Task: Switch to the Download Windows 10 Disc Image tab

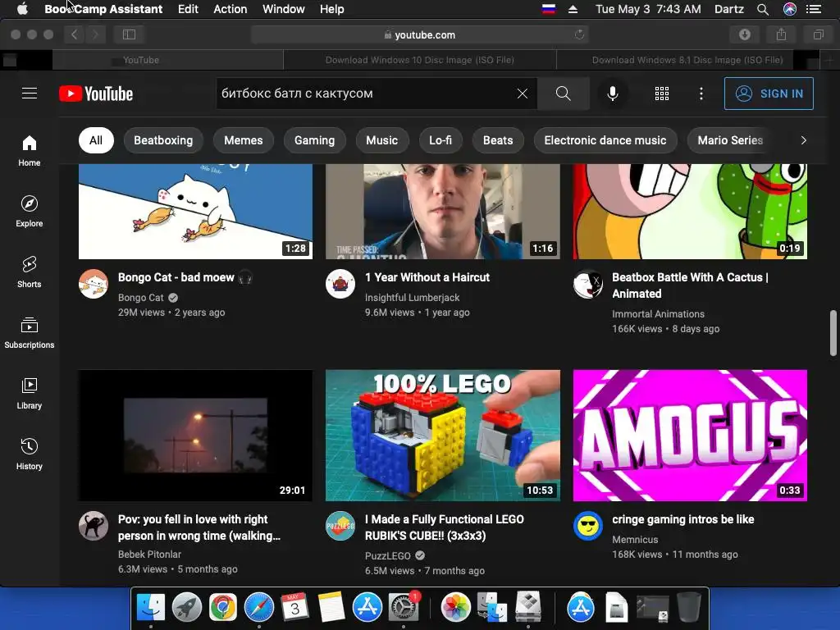Action: click(420, 60)
